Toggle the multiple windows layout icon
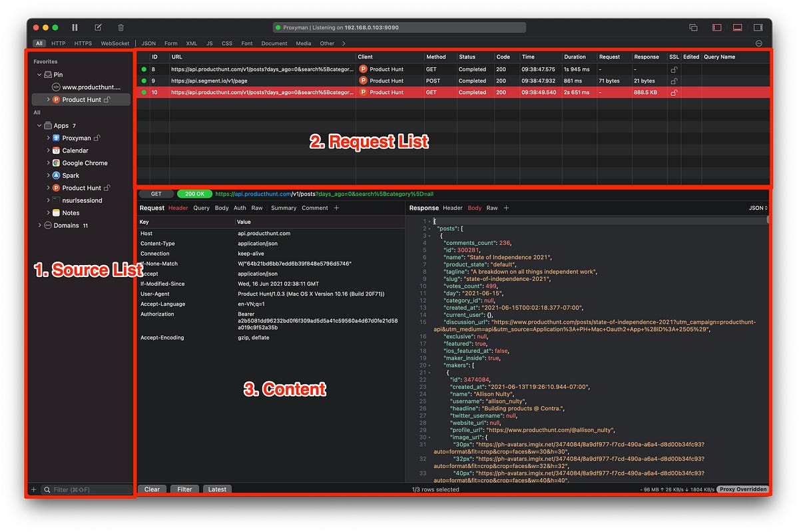799x532 pixels. [x=693, y=27]
